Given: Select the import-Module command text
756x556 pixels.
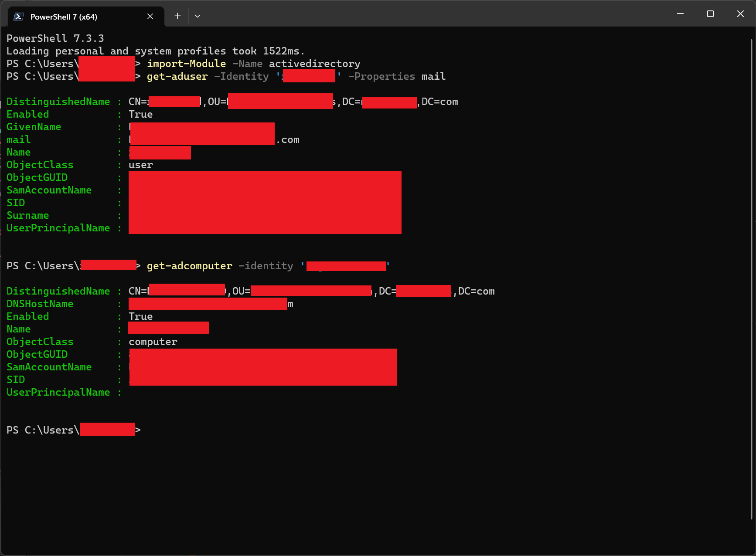Looking at the screenshot, I should pyautogui.click(x=186, y=64).
